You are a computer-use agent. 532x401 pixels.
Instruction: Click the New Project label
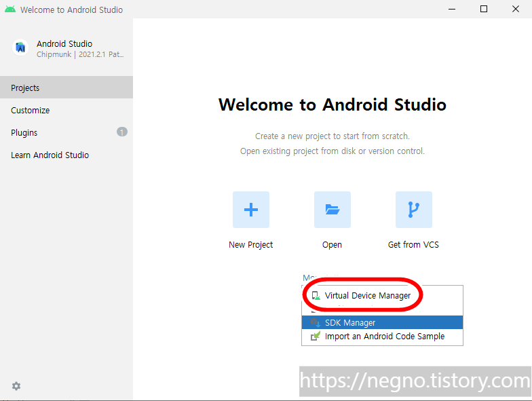[251, 244]
